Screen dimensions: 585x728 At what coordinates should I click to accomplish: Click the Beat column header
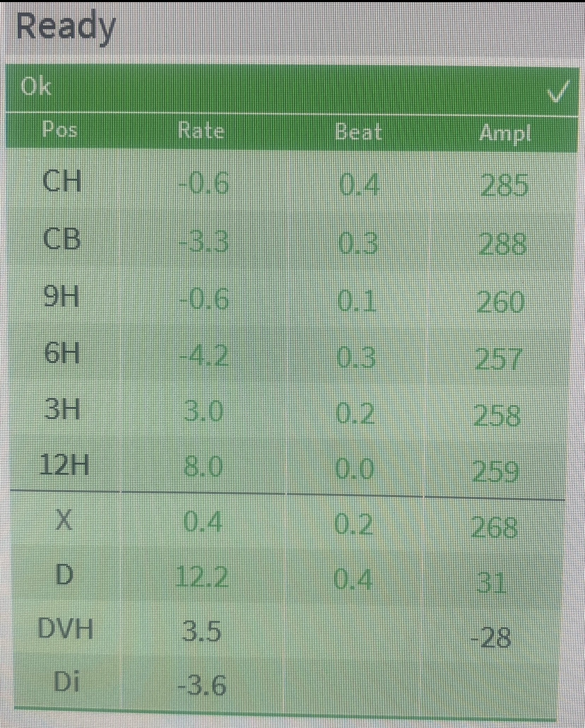[x=358, y=132]
